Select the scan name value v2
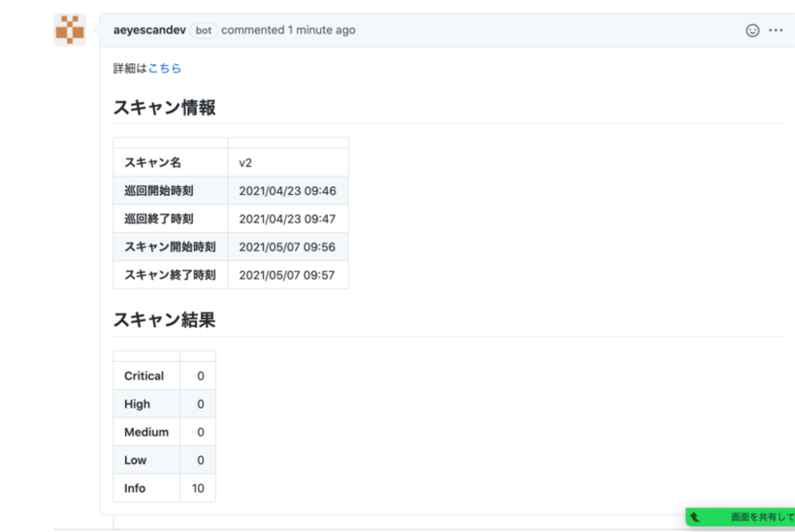The height and width of the screenshot is (532, 795). (246, 162)
